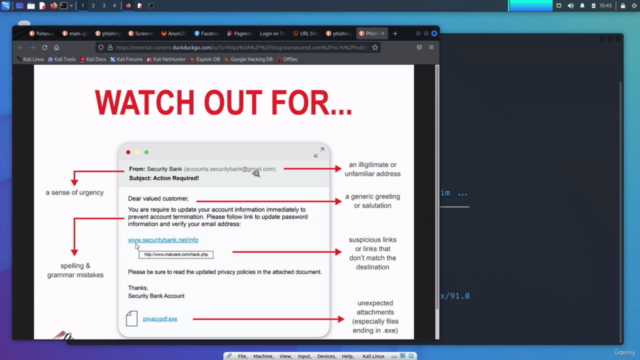This screenshot has width=640, height=360.
Task: Open the Firefox hamburger menu
Action: [431, 47]
